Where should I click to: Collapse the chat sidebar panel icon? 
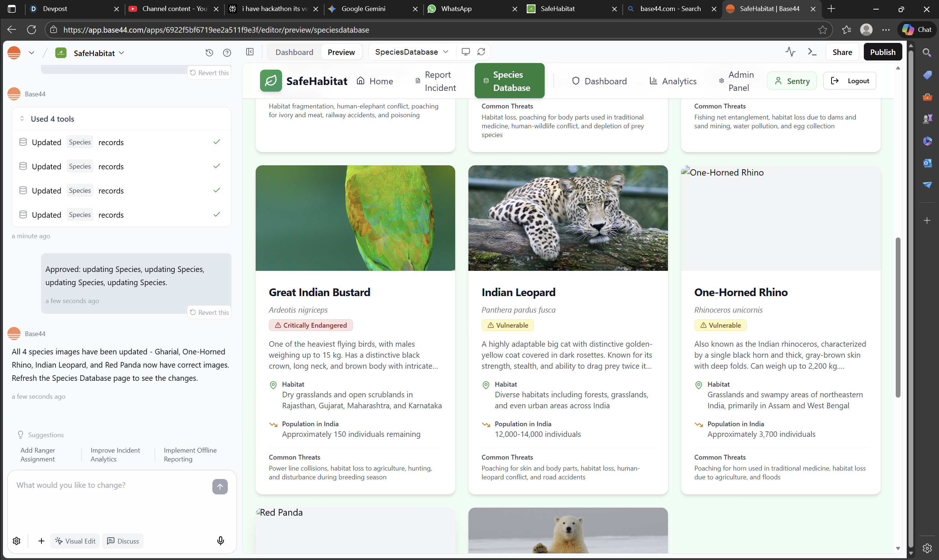(250, 52)
